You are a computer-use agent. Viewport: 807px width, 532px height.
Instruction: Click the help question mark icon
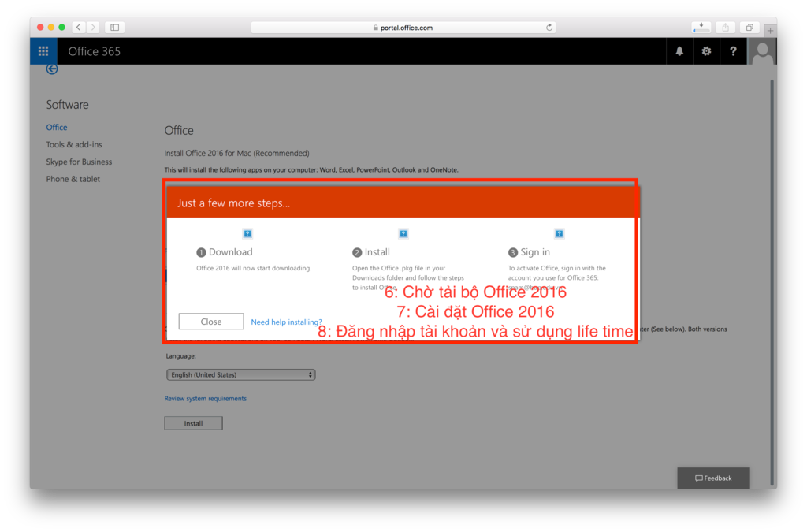point(733,51)
